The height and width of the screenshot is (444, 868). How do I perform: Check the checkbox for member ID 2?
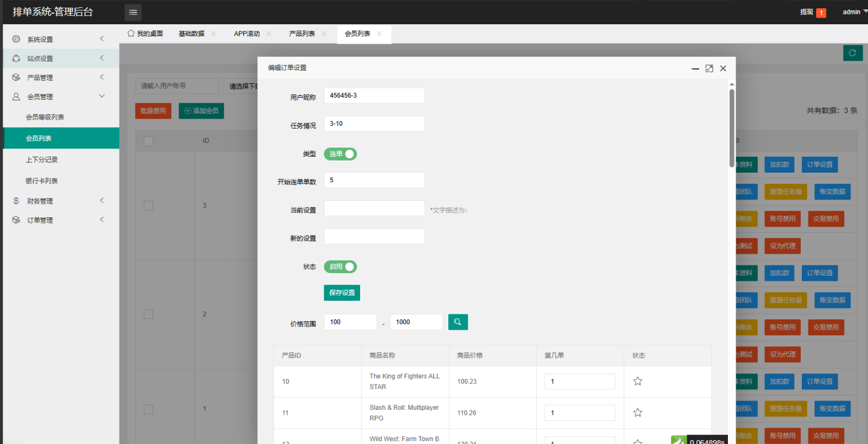pyautogui.click(x=148, y=314)
